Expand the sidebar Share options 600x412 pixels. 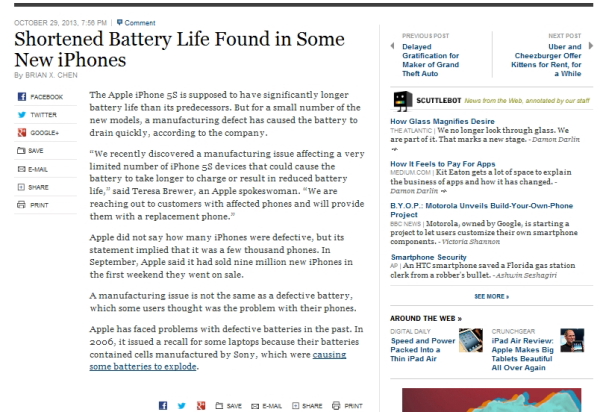(x=21, y=187)
